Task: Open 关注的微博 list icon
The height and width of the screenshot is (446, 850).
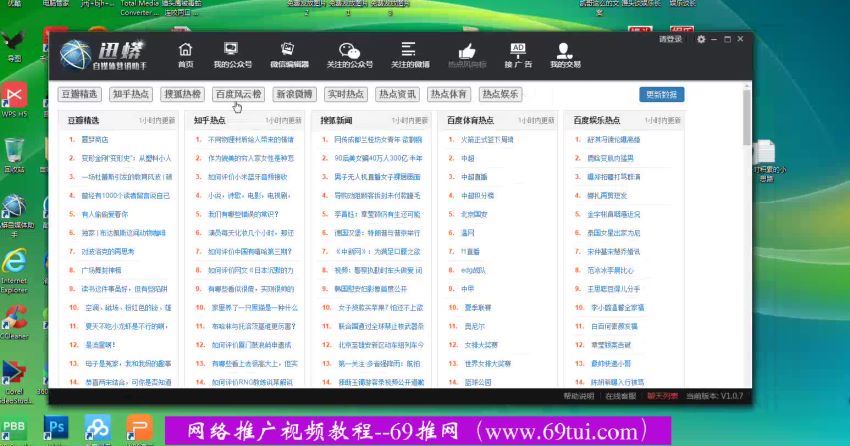Action: click(410, 55)
